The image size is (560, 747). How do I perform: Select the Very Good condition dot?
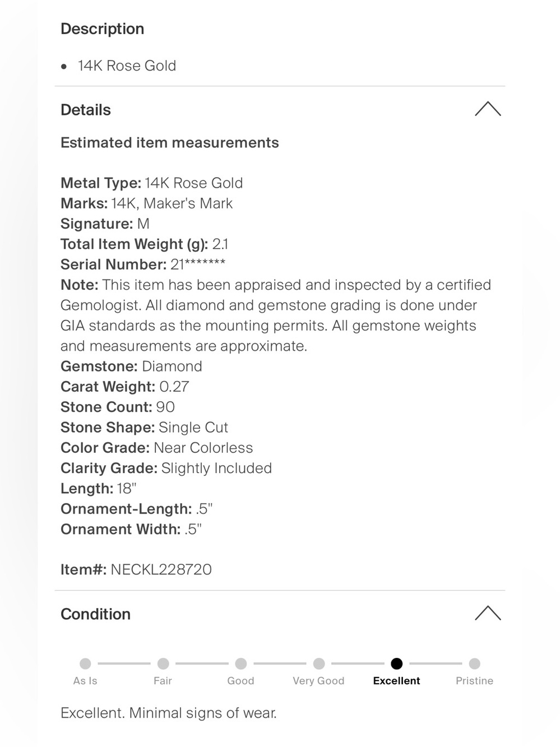(x=319, y=664)
